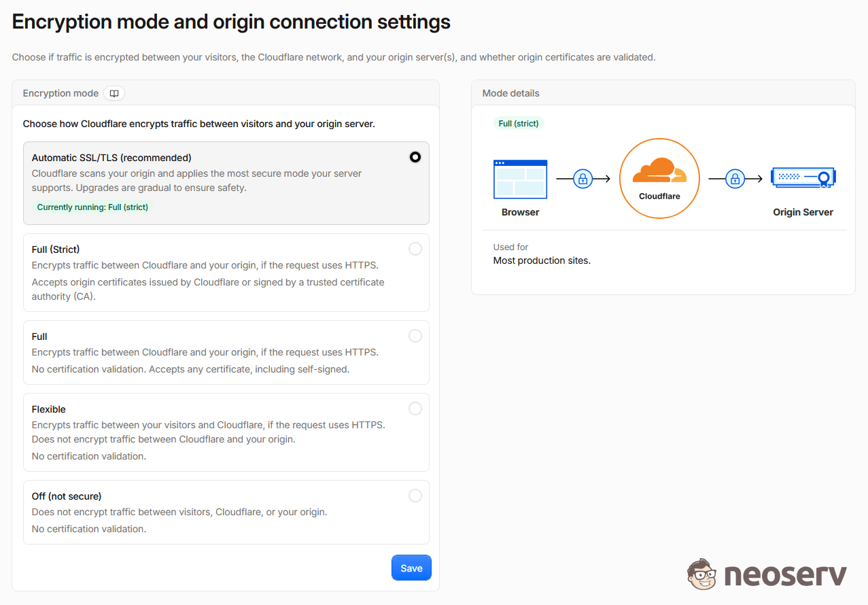Click the Save button
The width and height of the screenshot is (868, 605).
(411, 568)
